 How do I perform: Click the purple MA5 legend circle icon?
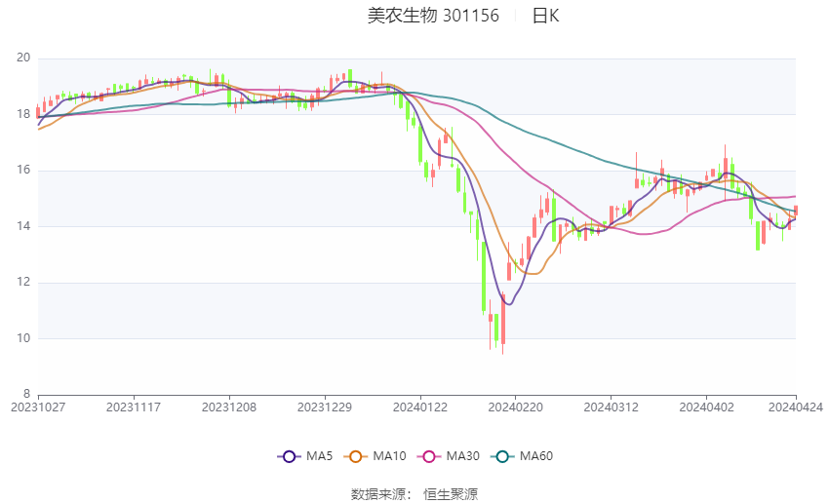[x=290, y=457]
